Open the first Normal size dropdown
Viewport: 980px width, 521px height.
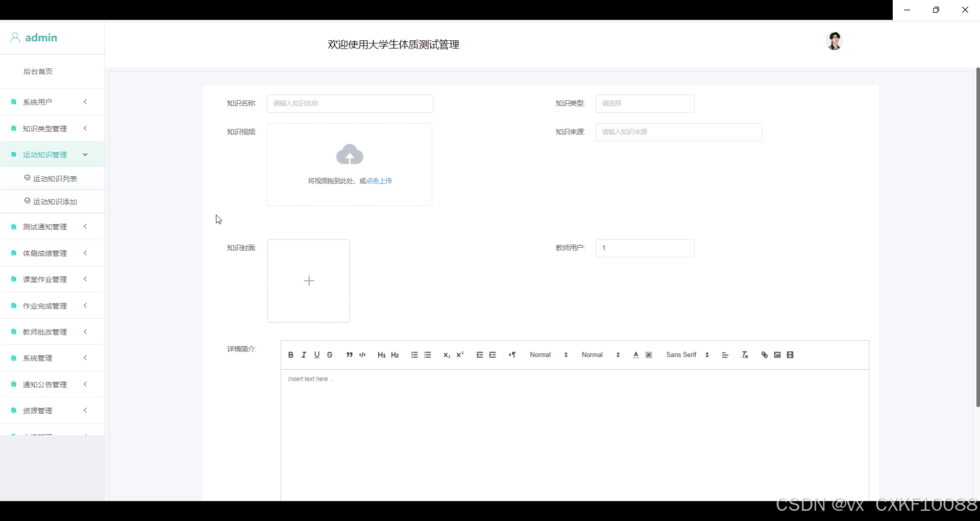coord(549,355)
